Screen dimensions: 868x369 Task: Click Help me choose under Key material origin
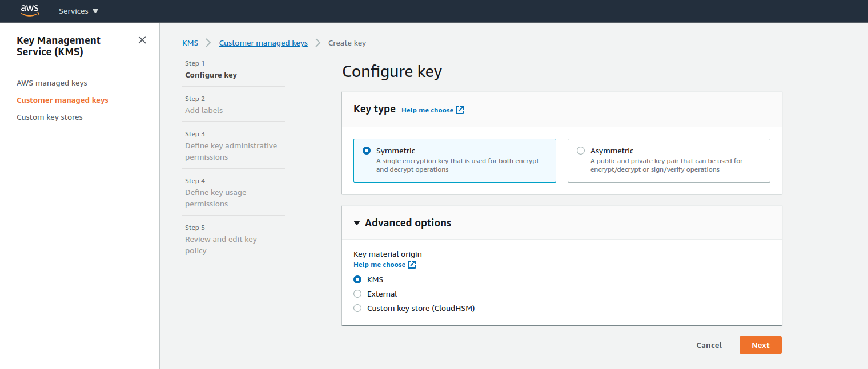tap(379, 265)
